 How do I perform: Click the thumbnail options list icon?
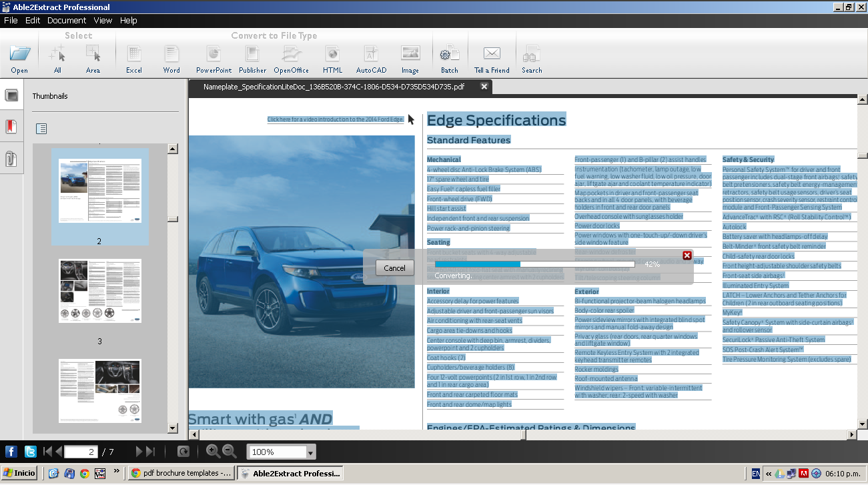41,129
